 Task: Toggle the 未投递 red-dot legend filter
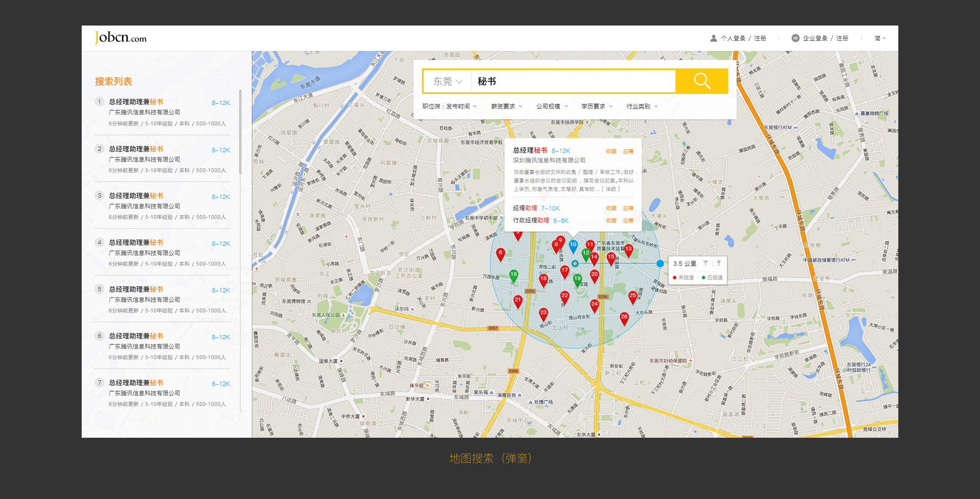pos(683,278)
